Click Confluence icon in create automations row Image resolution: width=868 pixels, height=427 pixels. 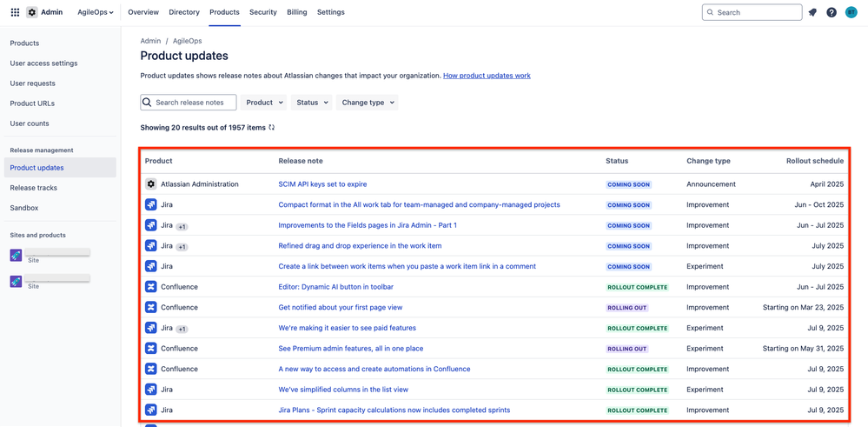(150, 369)
